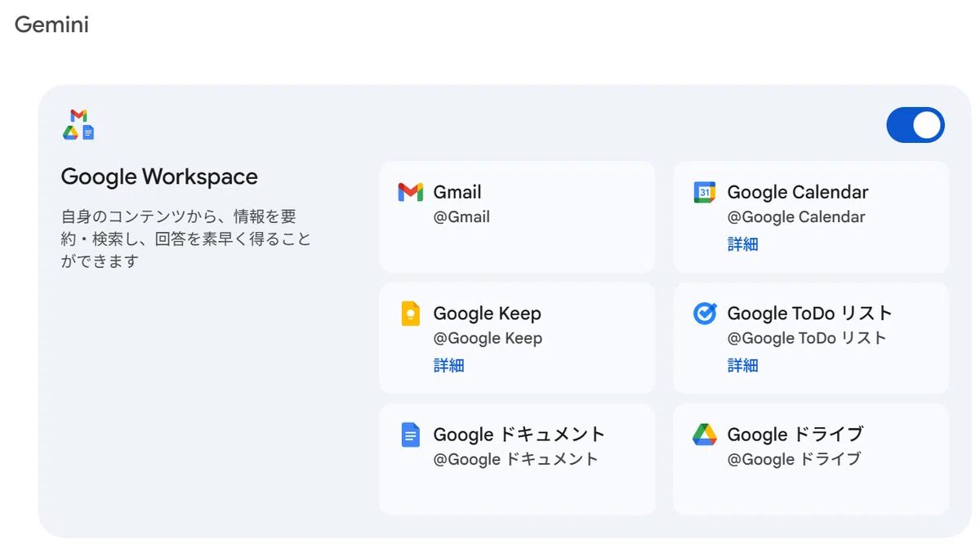
Task: Click the Gmail envelope icon
Action: 410,193
